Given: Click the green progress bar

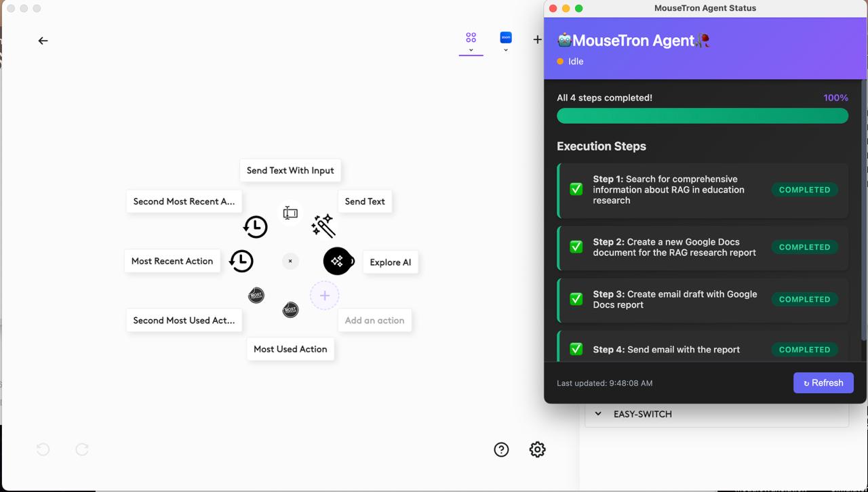Looking at the screenshot, I should (x=703, y=117).
